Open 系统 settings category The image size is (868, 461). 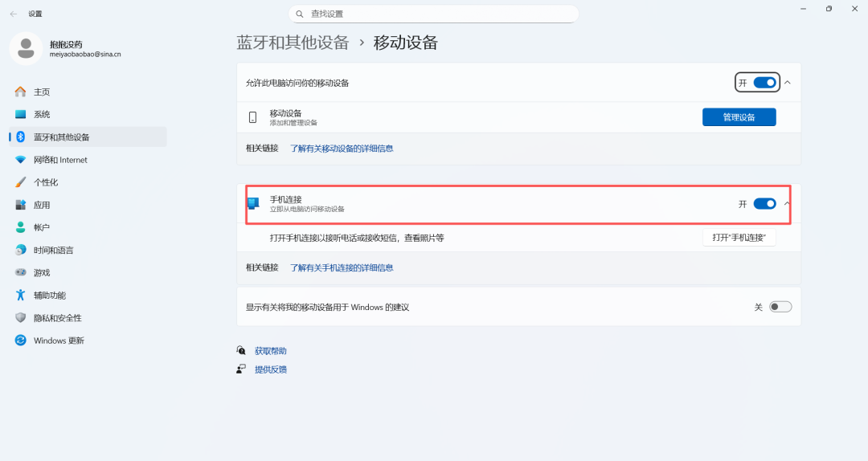tap(88, 115)
